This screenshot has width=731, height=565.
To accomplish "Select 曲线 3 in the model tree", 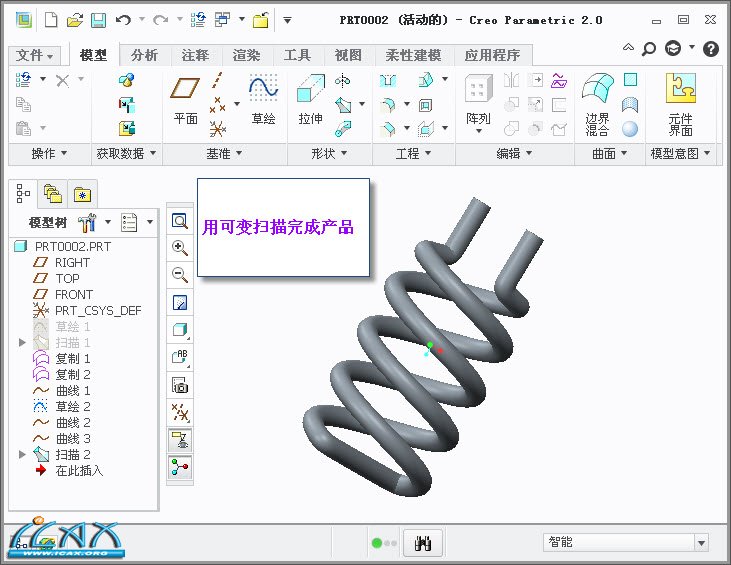I will coord(73,438).
